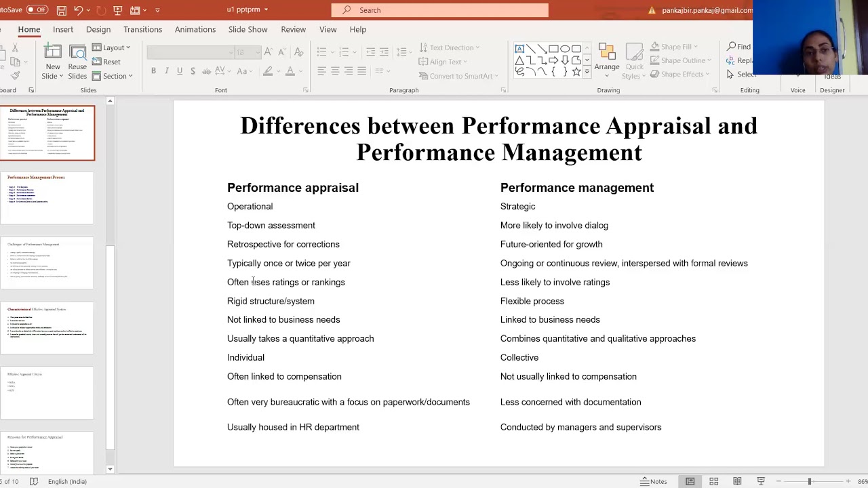Select the Performance Management Process slide thumbnail

(47, 198)
